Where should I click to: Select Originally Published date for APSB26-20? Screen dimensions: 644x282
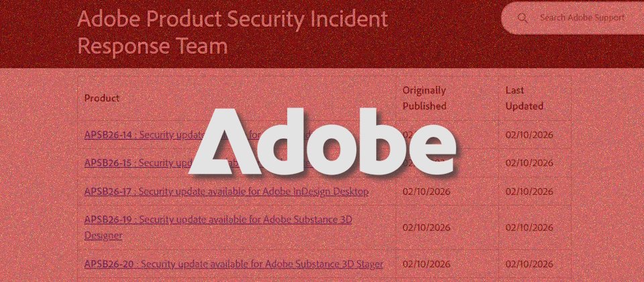(x=427, y=264)
